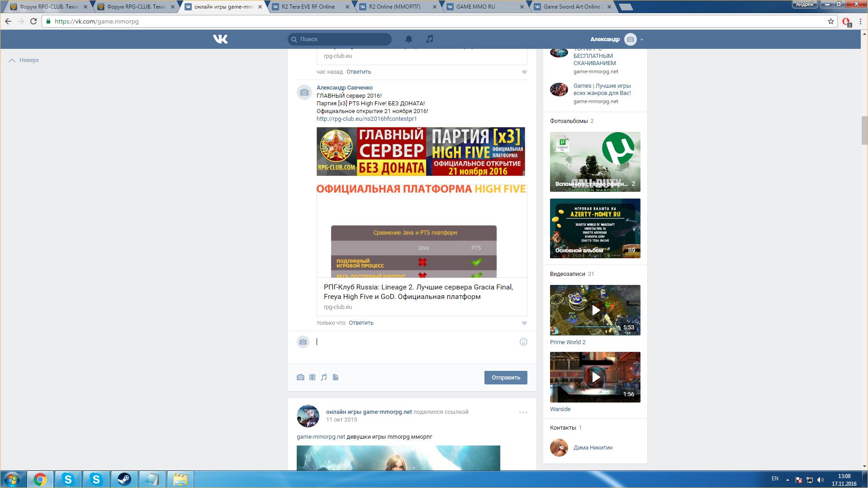Open the Фотоальбомы section header
This screenshot has height=488, width=868.
point(569,121)
